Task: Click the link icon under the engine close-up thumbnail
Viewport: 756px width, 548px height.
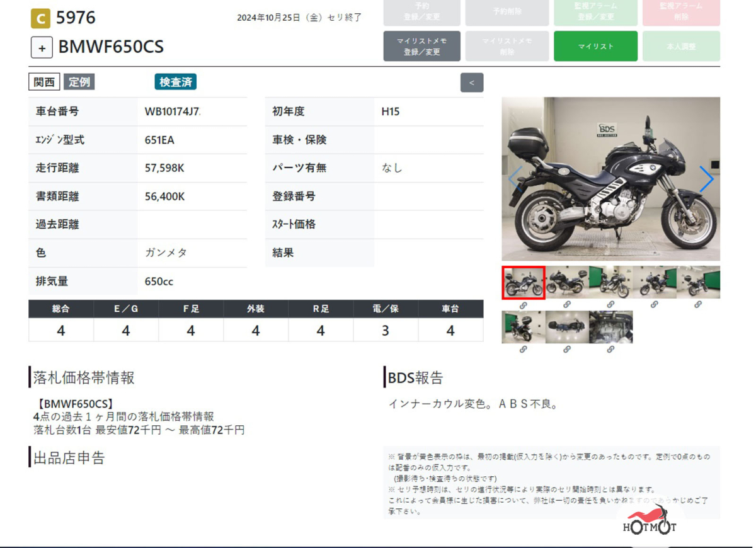Action: 610,350
